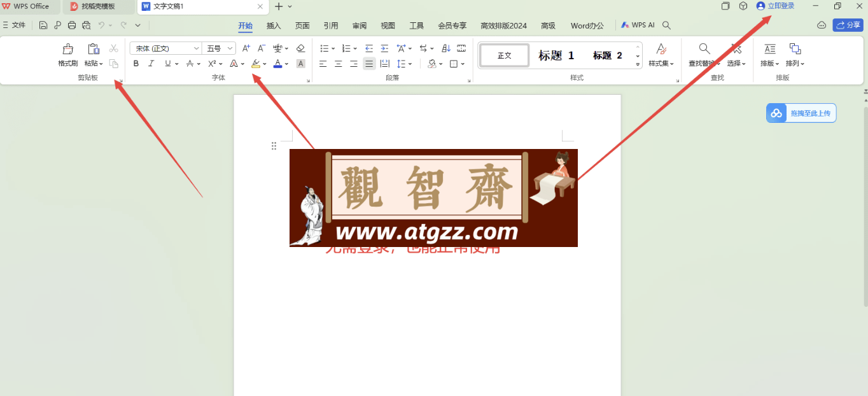Click the Format Painter (格式刷) icon
The width and height of the screenshot is (868, 396).
(67, 49)
